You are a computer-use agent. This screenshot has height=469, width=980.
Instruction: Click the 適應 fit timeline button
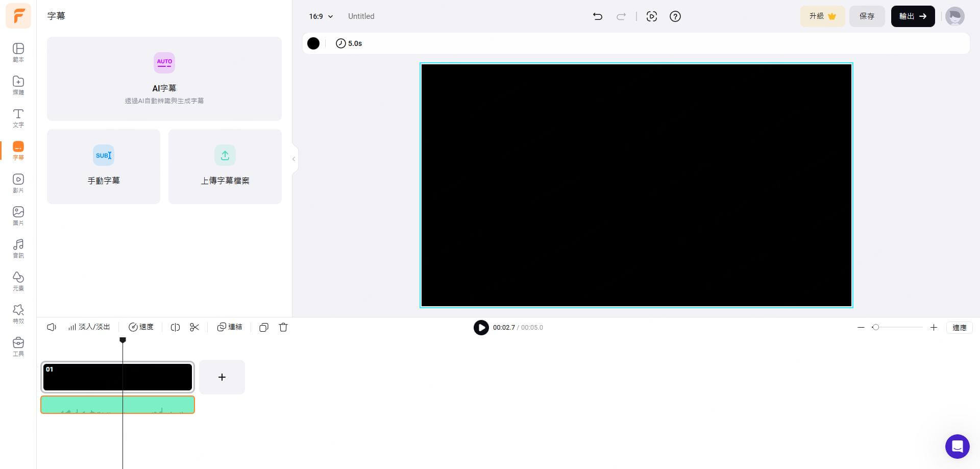pyautogui.click(x=959, y=328)
